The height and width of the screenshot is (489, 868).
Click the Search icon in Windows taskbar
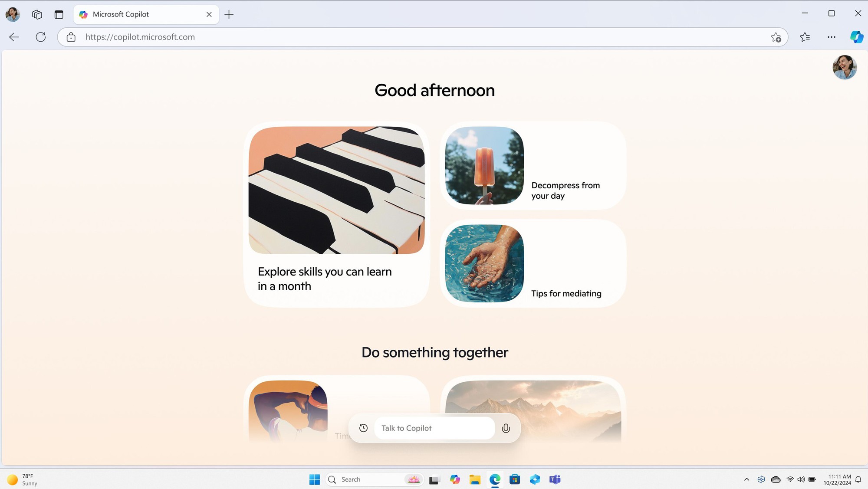pos(332,479)
